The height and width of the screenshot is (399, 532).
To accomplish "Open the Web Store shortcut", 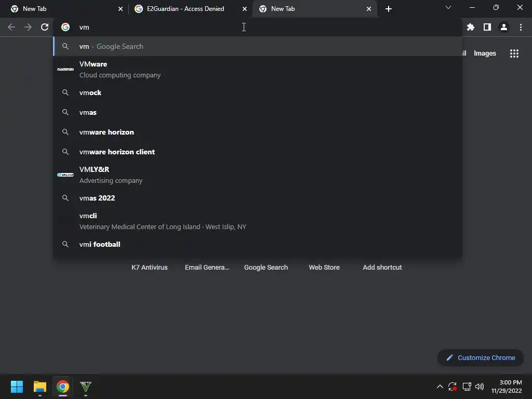I will 324,268.
